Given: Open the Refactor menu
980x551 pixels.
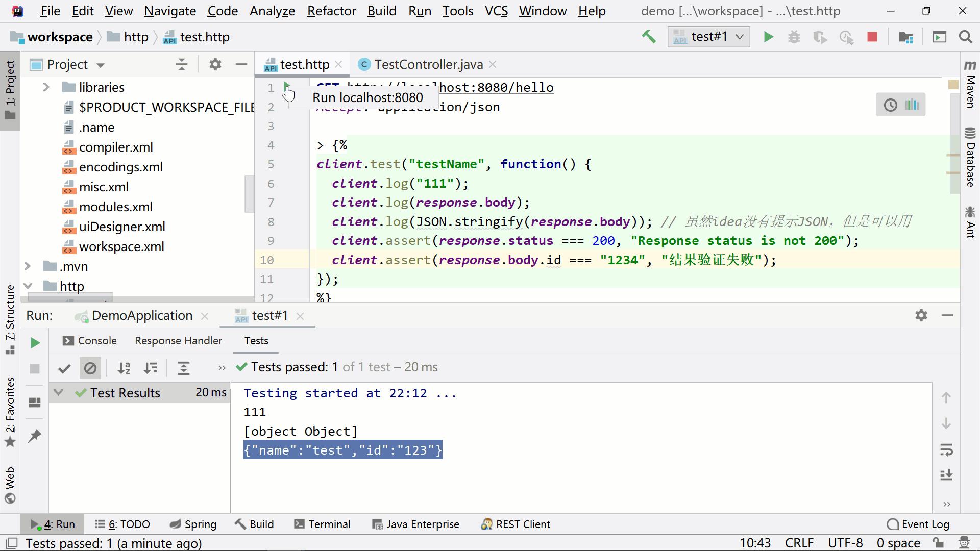Looking at the screenshot, I should 331,11.
